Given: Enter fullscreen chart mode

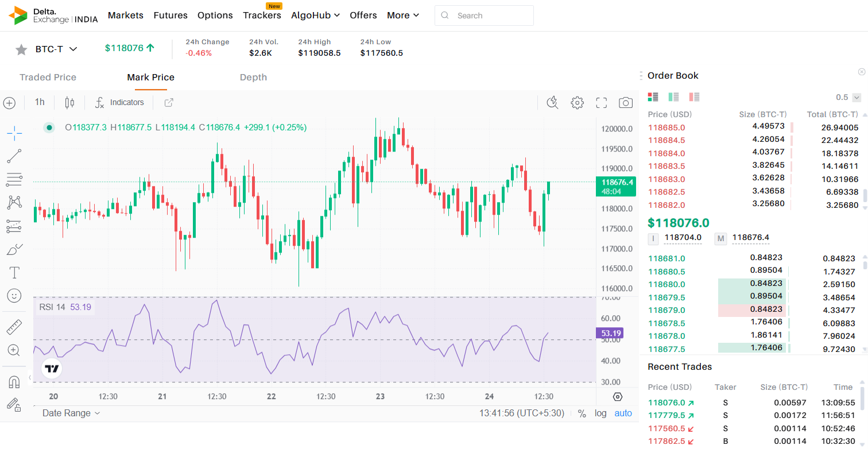Looking at the screenshot, I should point(601,103).
